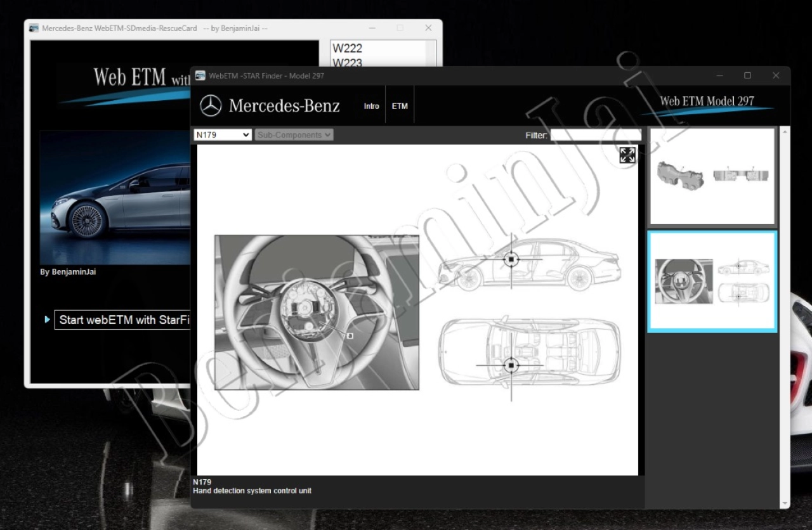The width and height of the screenshot is (812, 530).
Task: Click the STAR Finder window title icon
Action: (x=200, y=75)
